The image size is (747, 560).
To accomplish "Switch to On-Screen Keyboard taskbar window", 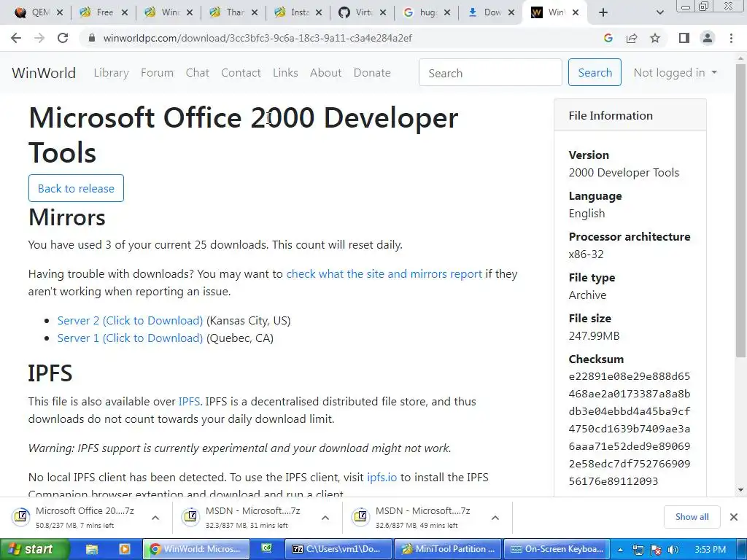I will pyautogui.click(x=557, y=549).
